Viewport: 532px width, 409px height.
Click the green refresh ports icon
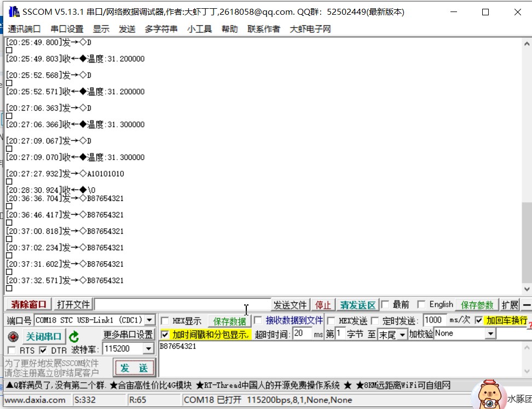(x=74, y=337)
